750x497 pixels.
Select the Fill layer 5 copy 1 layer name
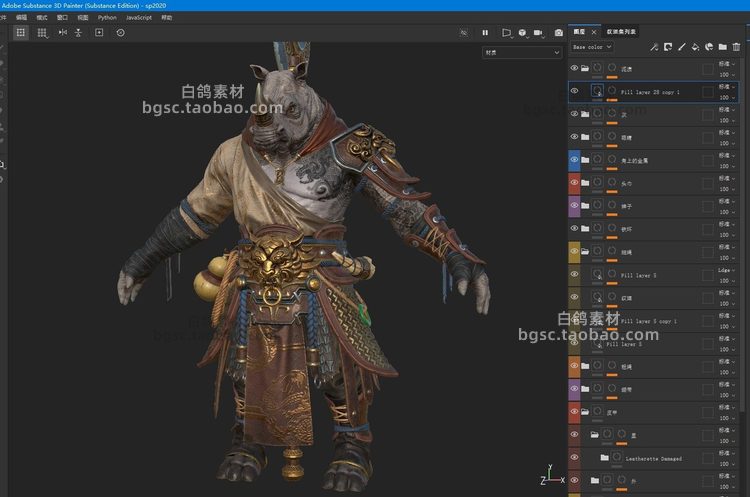pos(649,321)
